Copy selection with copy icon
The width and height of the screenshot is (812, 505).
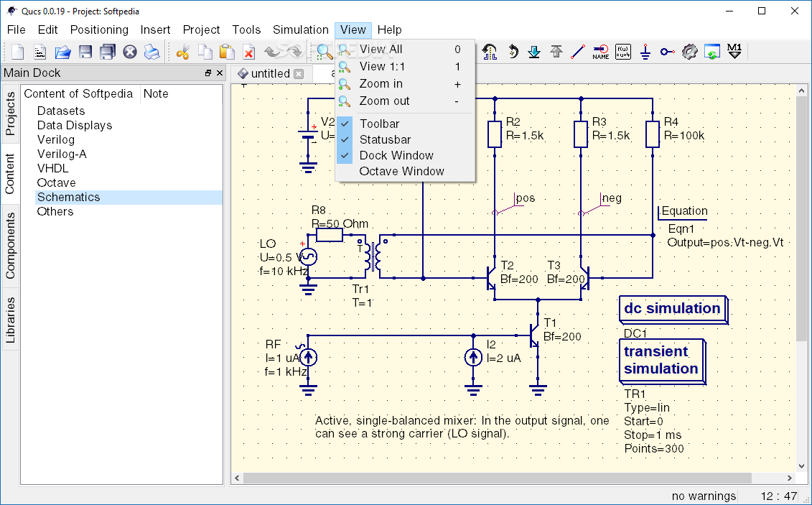pyautogui.click(x=205, y=52)
